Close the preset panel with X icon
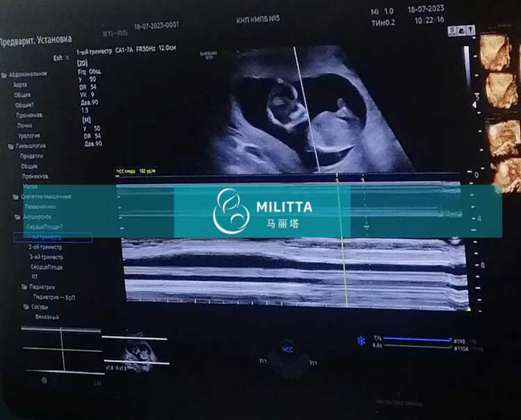Screen dimensions: 521x420 pos(67,58)
